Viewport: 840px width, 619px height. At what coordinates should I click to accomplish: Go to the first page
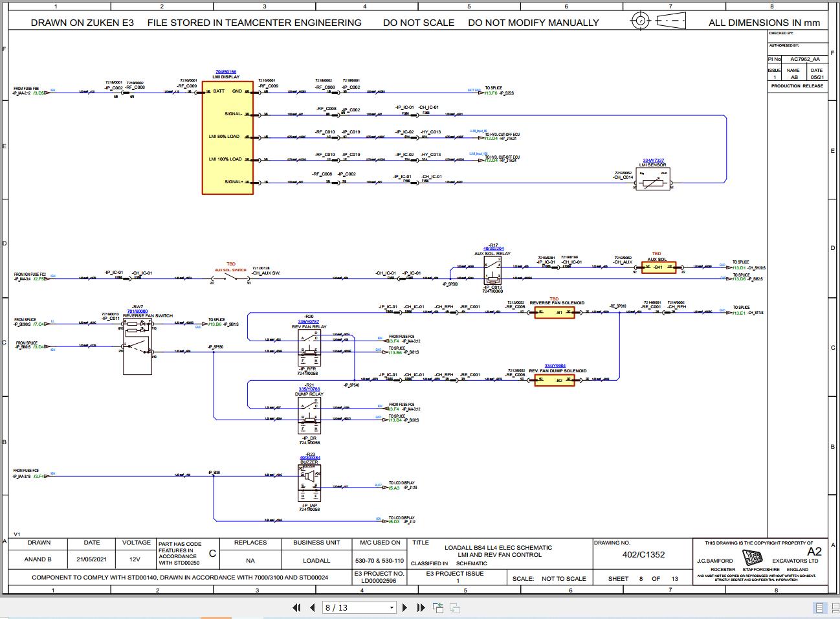tap(297, 607)
